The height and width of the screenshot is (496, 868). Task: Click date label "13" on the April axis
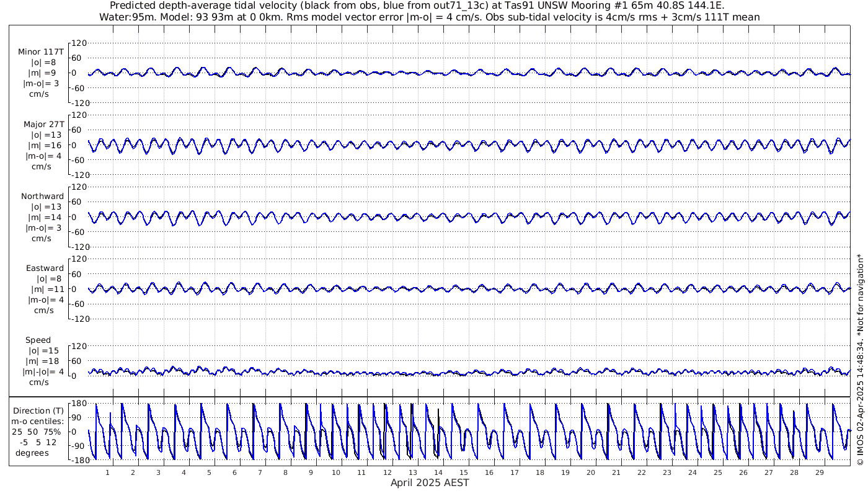[x=412, y=472]
